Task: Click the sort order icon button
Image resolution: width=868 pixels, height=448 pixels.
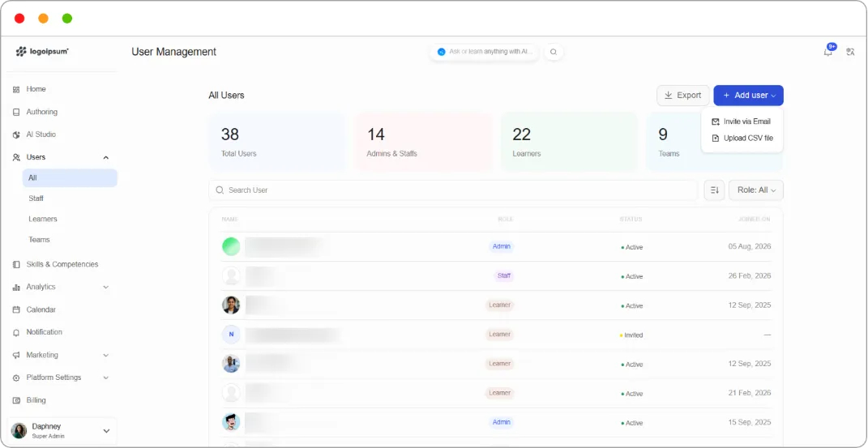Action: [x=714, y=190]
